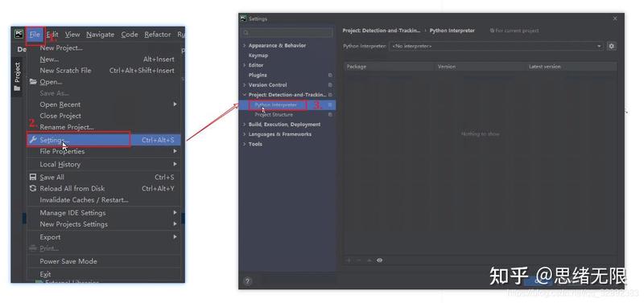Click the reload icon beside Reload All from Disk
Image resolution: width=644 pixels, height=303 pixels.
click(x=33, y=188)
